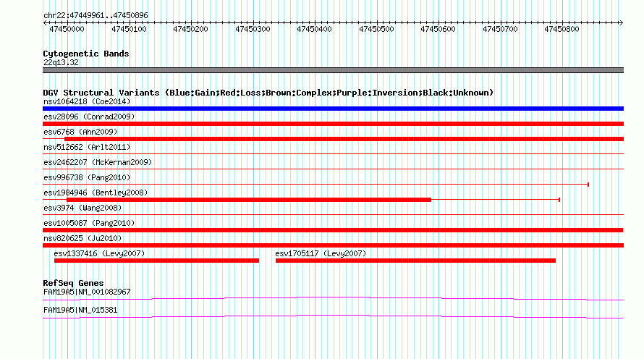Click the FAM19A5|NM_001082967 gene label
Screen dimensions: 644x359
[x=87, y=292]
